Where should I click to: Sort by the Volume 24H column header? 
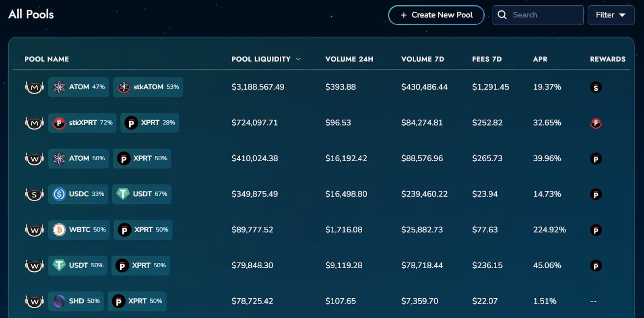(x=349, y=59)
